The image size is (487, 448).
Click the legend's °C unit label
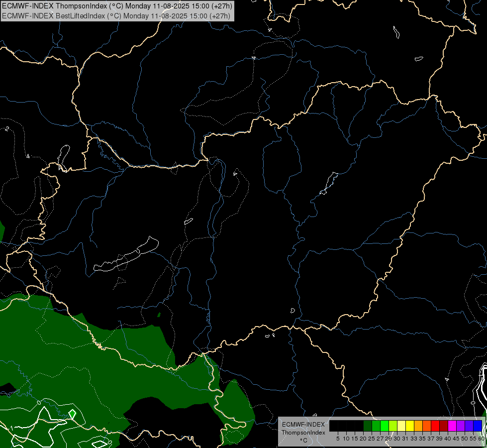(303, 440)
